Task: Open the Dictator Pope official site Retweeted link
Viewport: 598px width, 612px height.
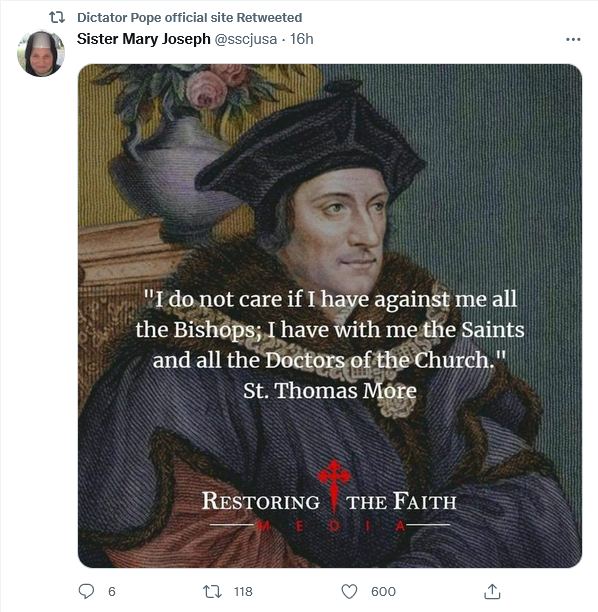Action: 190,18
